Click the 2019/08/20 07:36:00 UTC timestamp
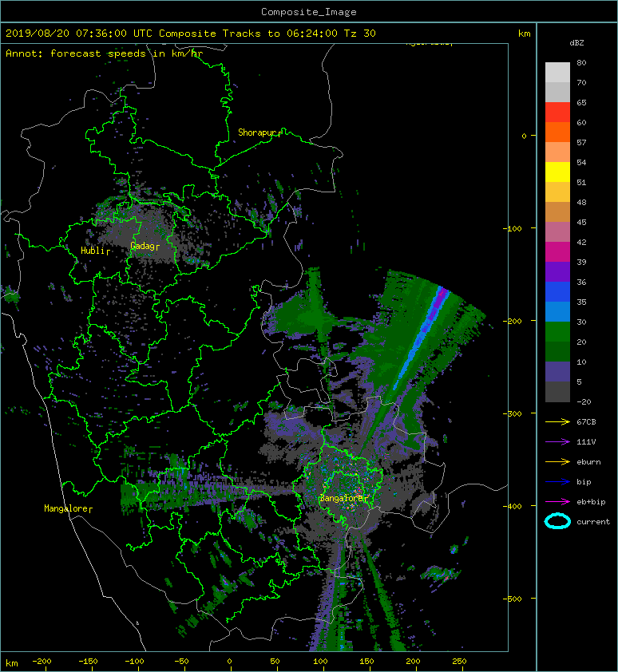This screenshot has height=672, width=618. pos(79,34)
